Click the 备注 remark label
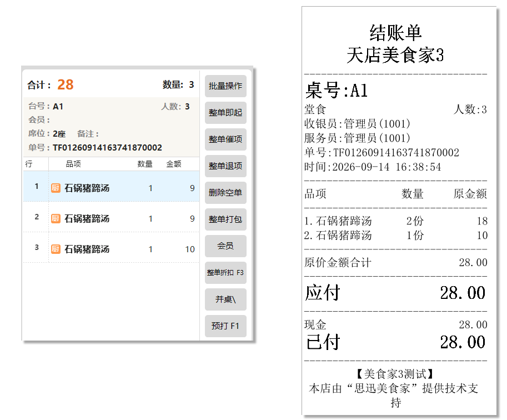Viewport: 507px width, 420px height. point(88,134)
